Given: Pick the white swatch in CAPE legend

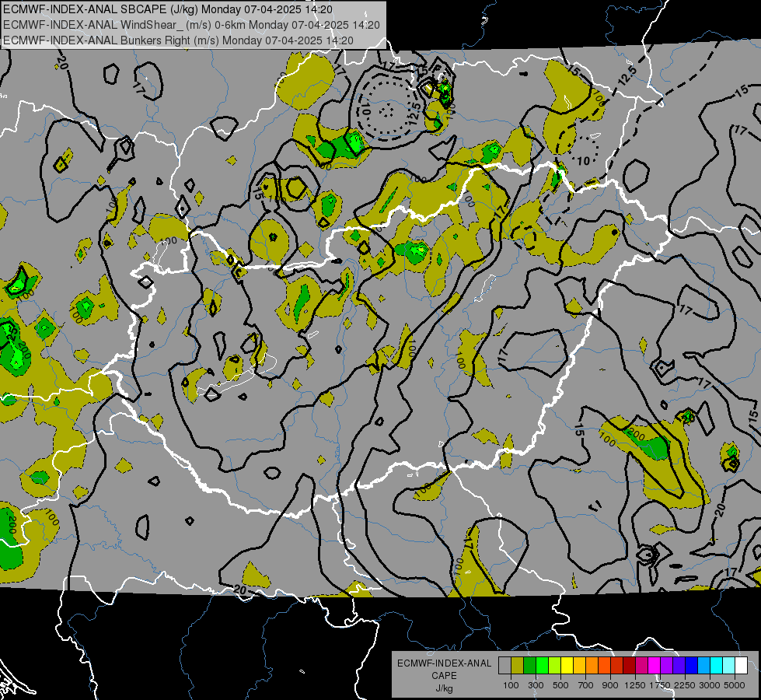Looking at the screenshot, I should click(741, 666).
